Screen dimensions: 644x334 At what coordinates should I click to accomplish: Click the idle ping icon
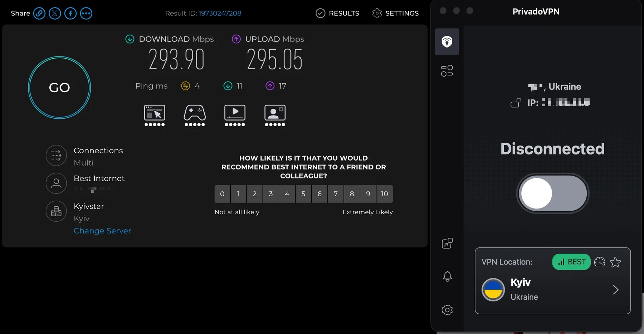[x=185, y=86]
